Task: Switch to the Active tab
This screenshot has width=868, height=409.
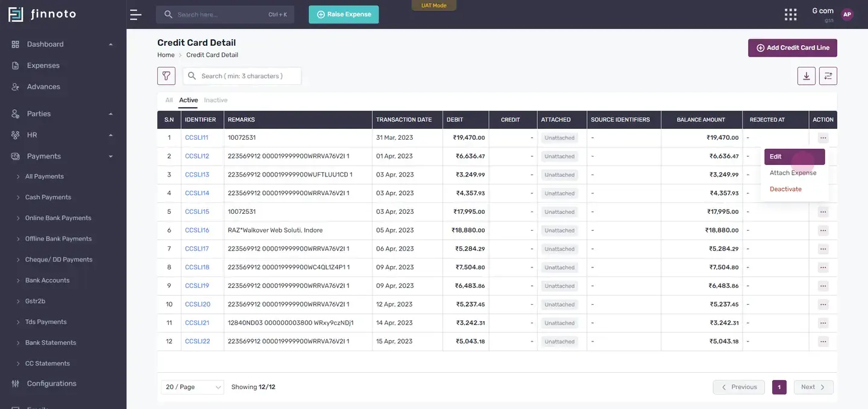Action: (188, 100)
